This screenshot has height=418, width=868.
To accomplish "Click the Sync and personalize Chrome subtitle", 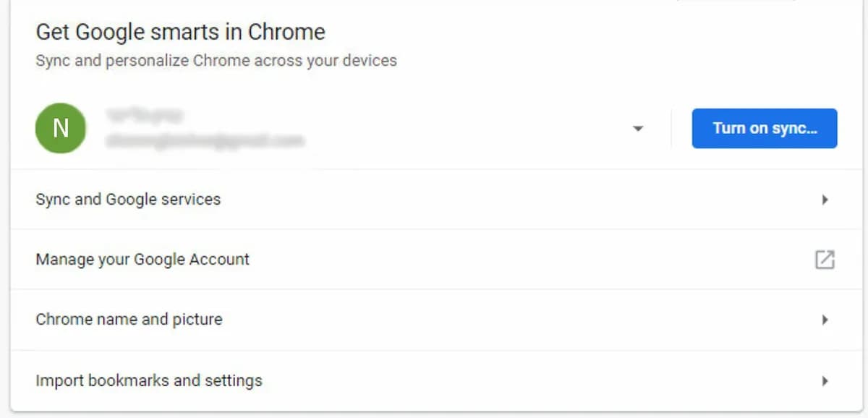I will point(216,60).
